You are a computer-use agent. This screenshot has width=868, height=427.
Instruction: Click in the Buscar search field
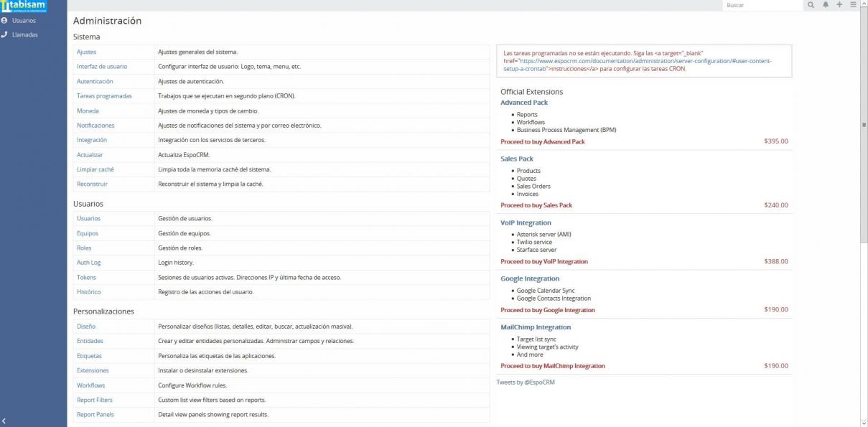coord(761,5)
